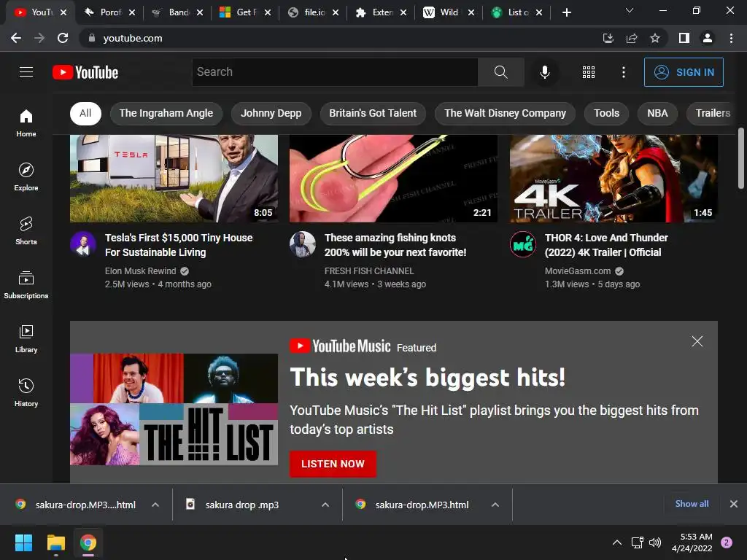This screenshot has height=560, width=747.
Task: Click the share page icon in address bar
Action: (632, 38)
